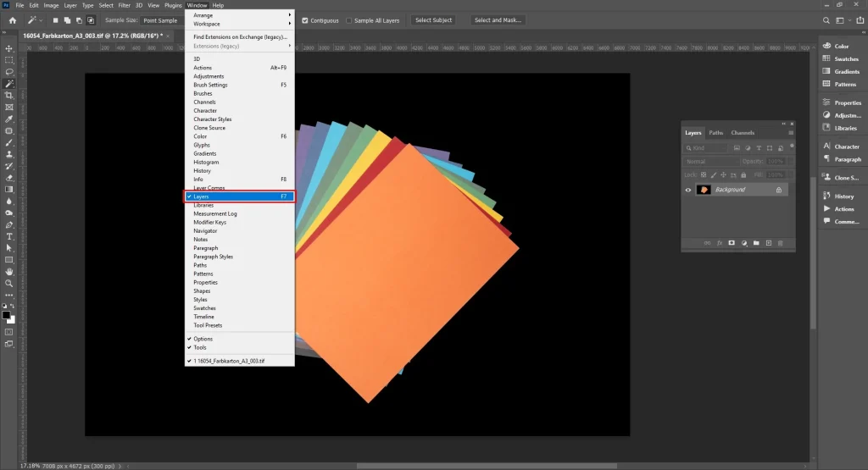The image size is (868, 470).
Task: Select the Move tool
Action: pos(9,48)
